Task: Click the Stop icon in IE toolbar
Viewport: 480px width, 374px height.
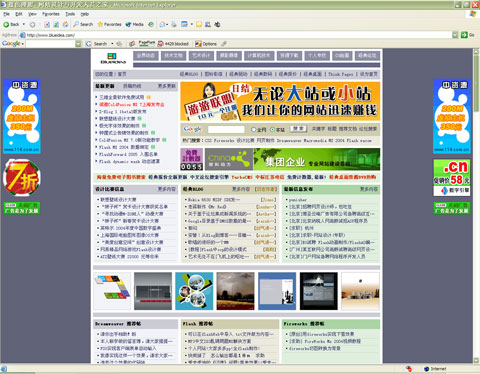Action: point(47,24)
